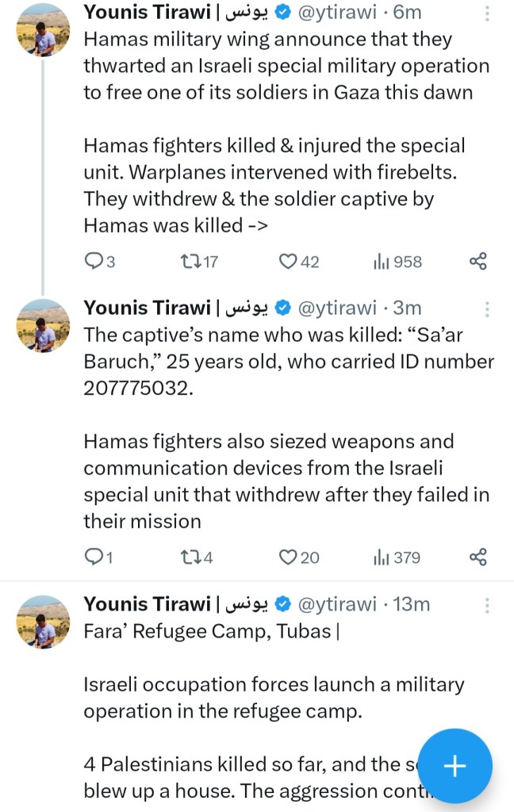Open more options on the 3m tweet
This screenshot has height=812, width=514.
(487, 309)
